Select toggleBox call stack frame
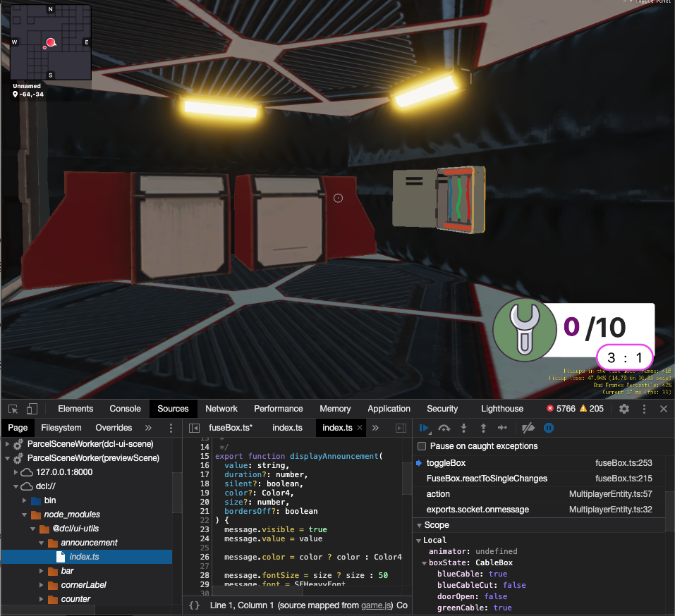Screen dimensions: 675x616 click(x=539, y=463)
